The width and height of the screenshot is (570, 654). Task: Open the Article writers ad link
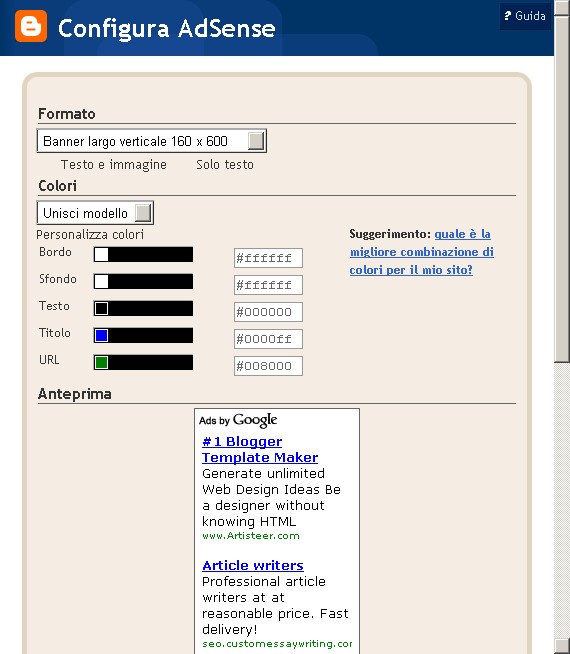click(x=253, y=565)
